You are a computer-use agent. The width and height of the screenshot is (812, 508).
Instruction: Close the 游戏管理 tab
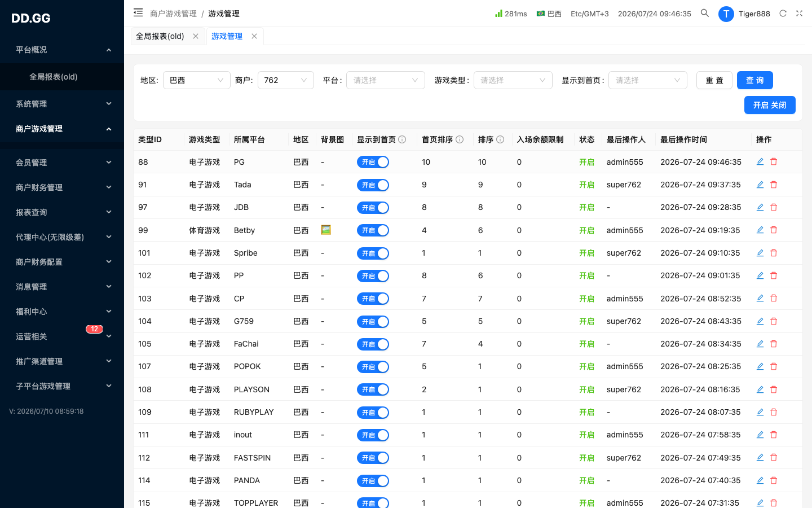pyautogui.click(x=254, y=36)
